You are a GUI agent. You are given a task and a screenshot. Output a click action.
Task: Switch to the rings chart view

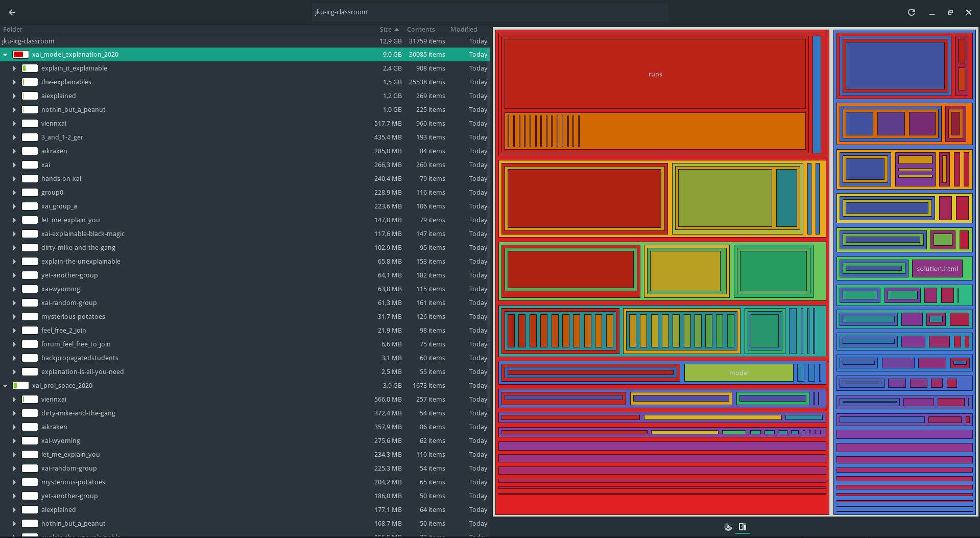click(728, 527)
